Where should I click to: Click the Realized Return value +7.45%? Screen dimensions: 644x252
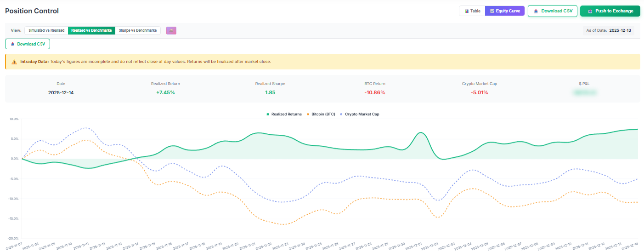coord(165,92)
